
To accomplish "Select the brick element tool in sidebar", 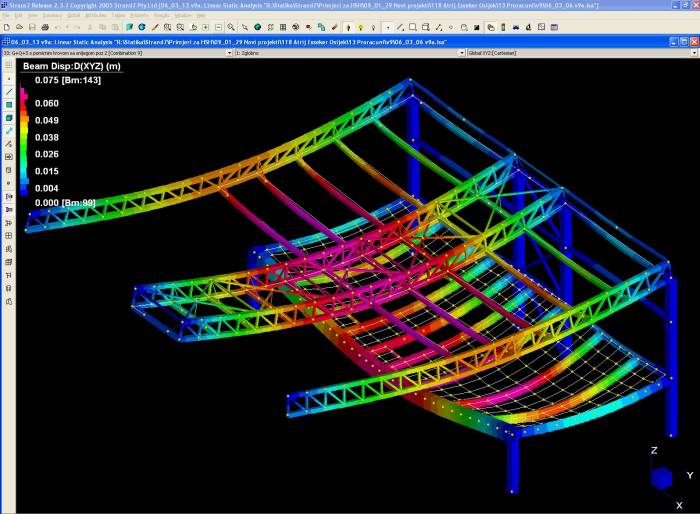I will click(9, 117).
